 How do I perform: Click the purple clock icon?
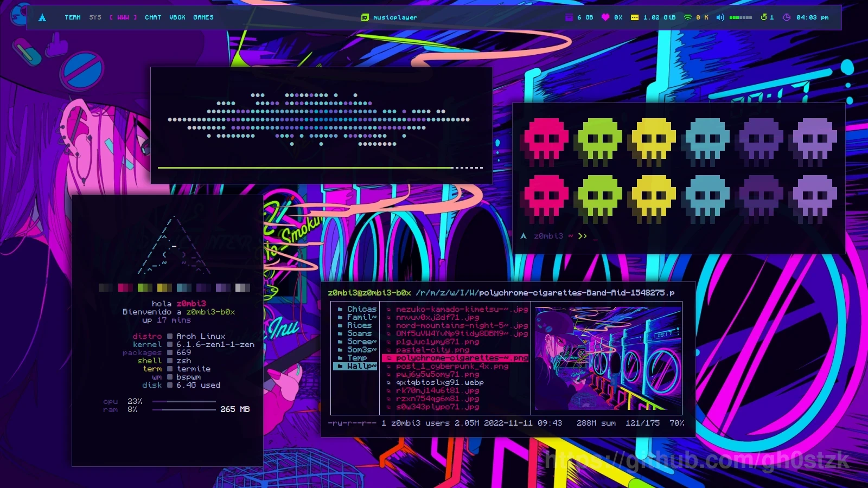(787, 17)
